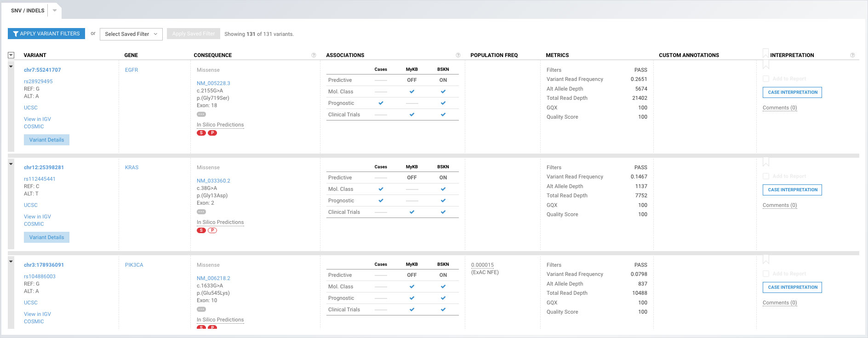Click the 0.000015 population frequency value
Viewport: 868px width, 338px height.
482,265
